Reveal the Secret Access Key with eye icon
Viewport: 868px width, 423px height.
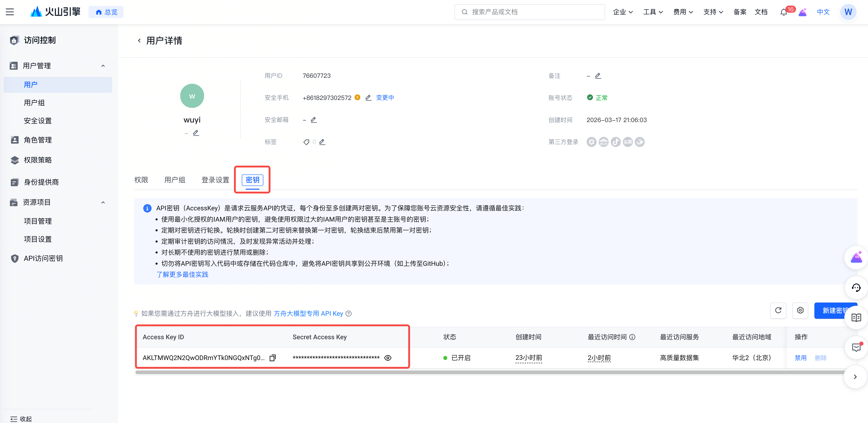[x=388, y=358]
